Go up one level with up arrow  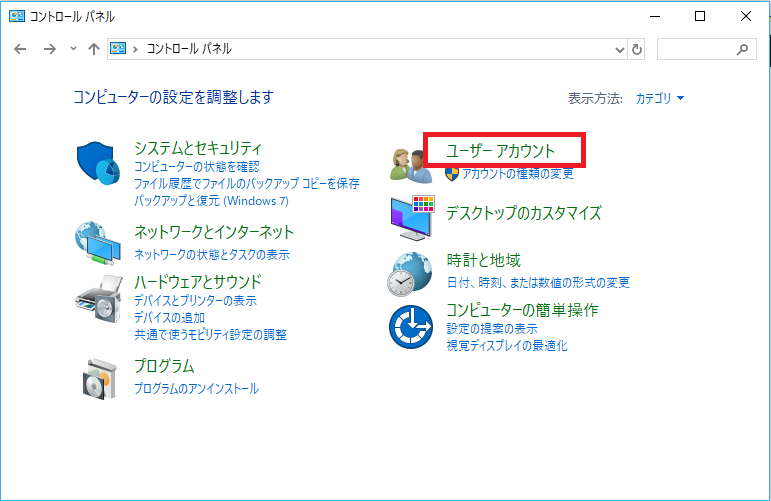point(93,49)
